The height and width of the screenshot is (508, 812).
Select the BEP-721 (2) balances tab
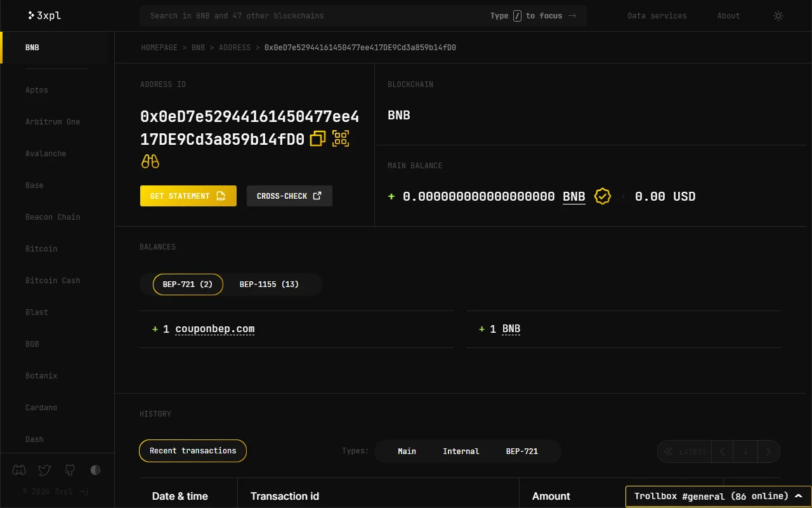tap(188, 284)
